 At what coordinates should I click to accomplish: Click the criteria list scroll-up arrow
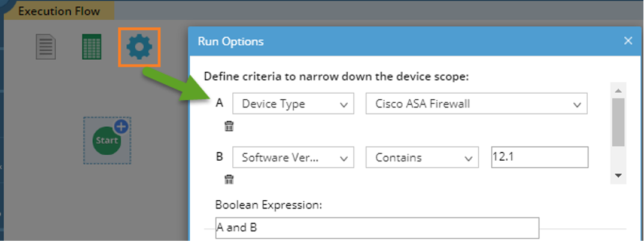pos(618,91)
